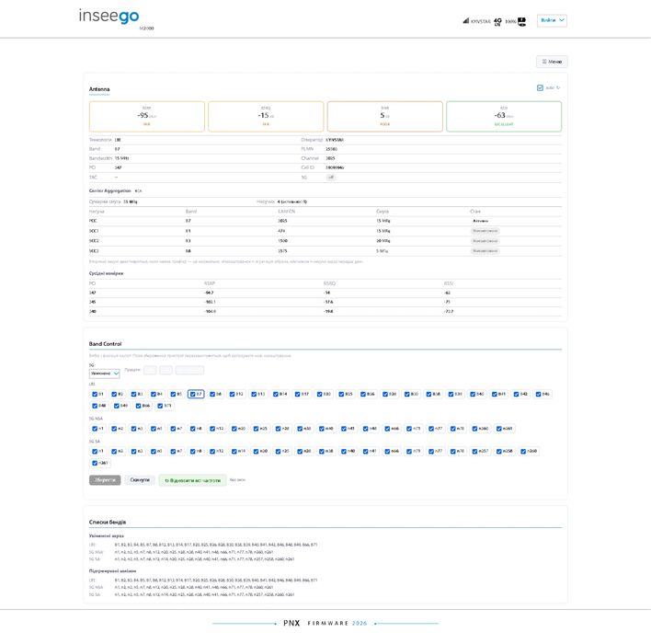
Task: Uncheck n257 in the 5G SA row
Action: point(474,451)
